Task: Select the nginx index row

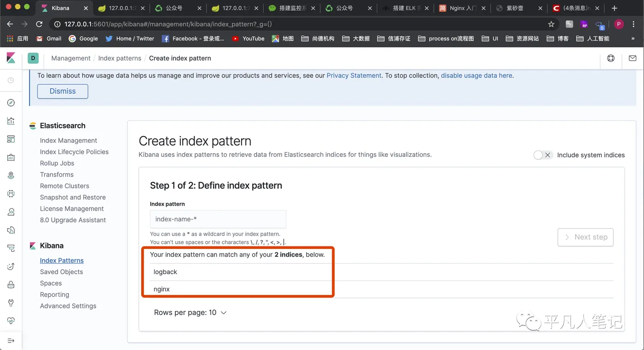Action: pyautogui.click(x=382, y=289)
